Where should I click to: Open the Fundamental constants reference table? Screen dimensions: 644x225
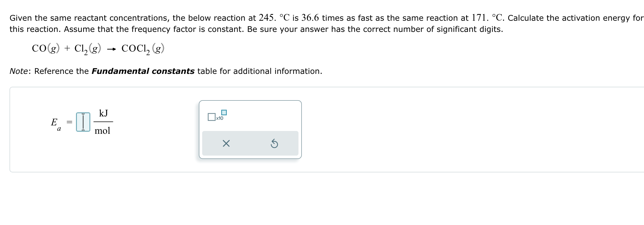143,71
